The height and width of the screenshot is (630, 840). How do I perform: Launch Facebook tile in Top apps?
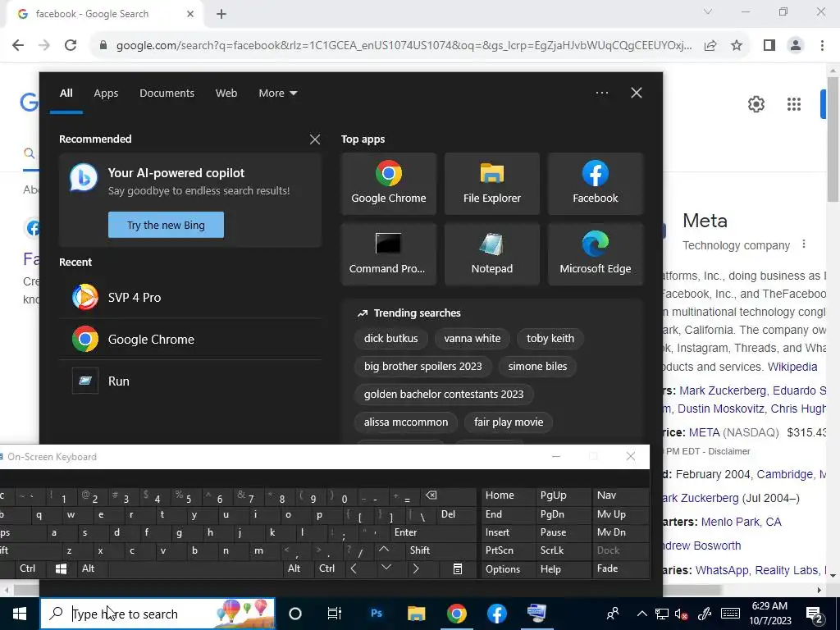pos(596,184)
